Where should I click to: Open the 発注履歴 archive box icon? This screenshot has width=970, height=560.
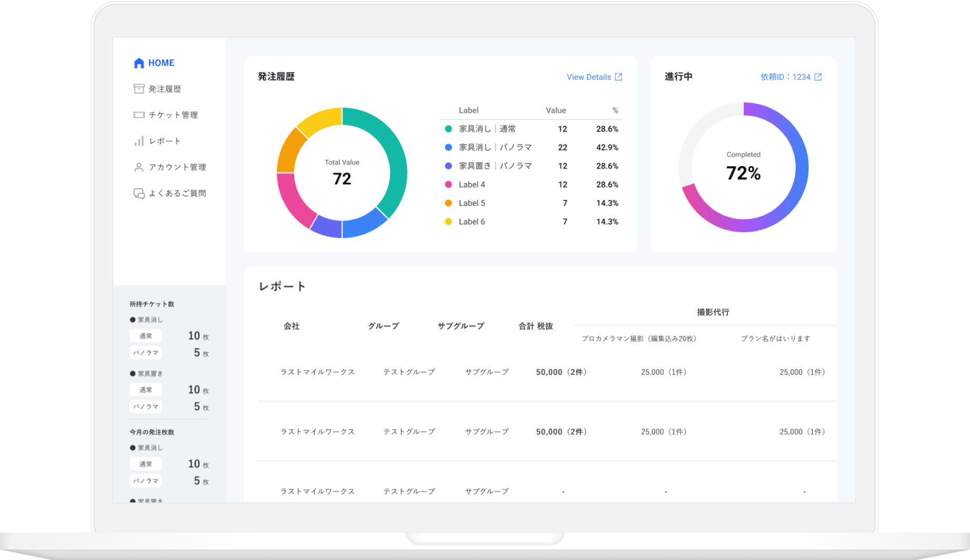point(139,89)
